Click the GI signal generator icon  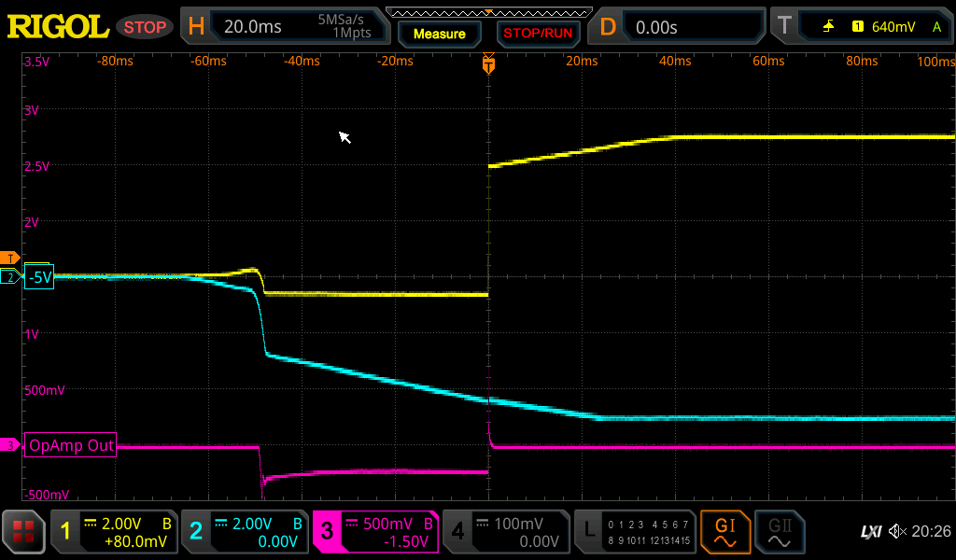point(724,532)
